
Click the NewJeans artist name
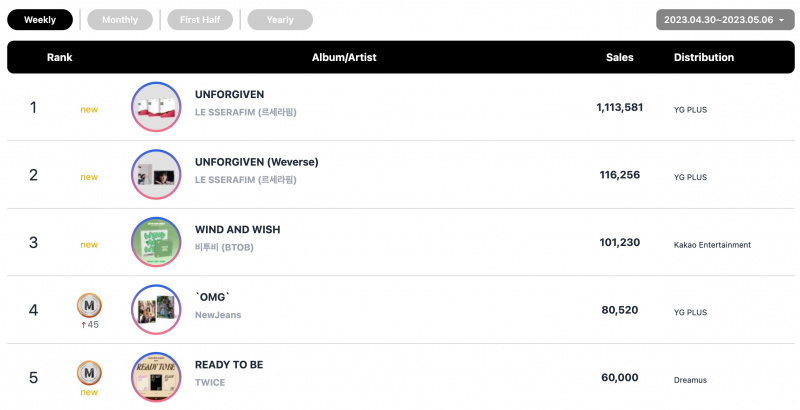click(x=218, y=315)
